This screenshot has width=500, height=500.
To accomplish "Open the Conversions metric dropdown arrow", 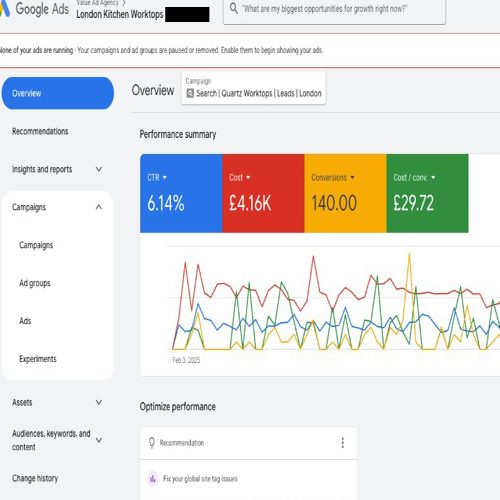I will 353,178.
